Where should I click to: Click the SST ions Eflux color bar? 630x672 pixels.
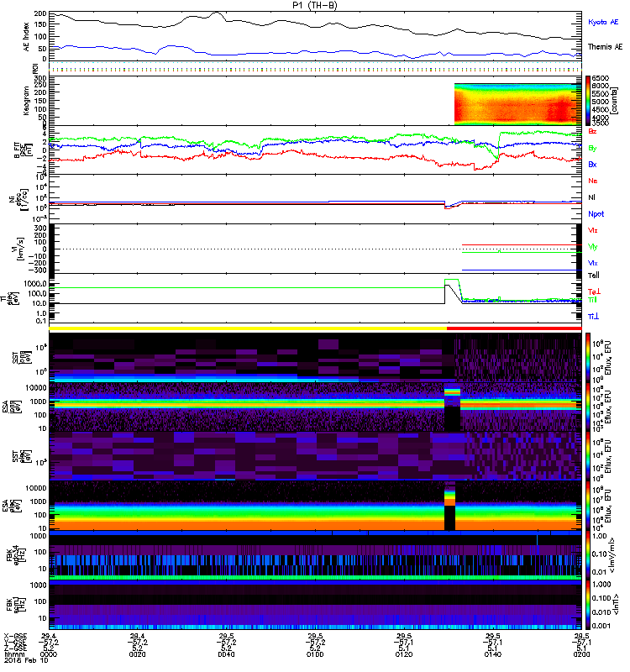(x=588, y=357)
